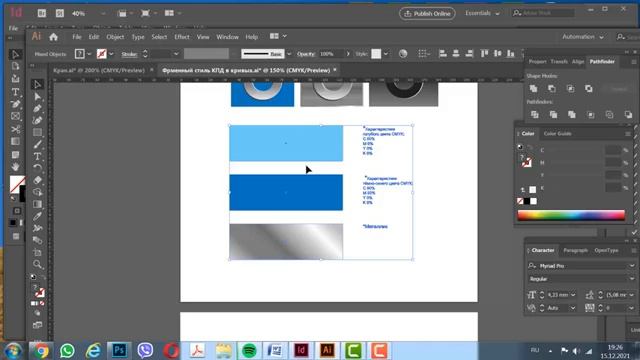The image size is (640, 360).
Task: Select the Curvature tool in Illustrator
Action: 37,120
